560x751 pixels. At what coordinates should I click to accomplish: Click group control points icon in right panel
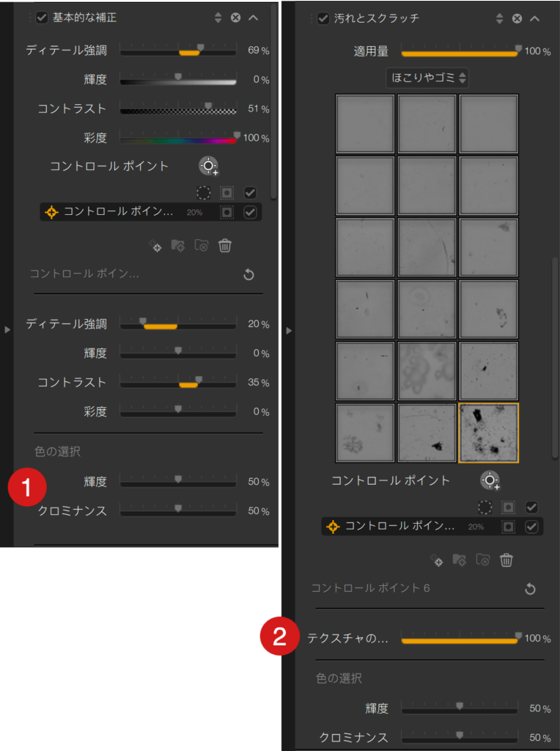point(460,560)
